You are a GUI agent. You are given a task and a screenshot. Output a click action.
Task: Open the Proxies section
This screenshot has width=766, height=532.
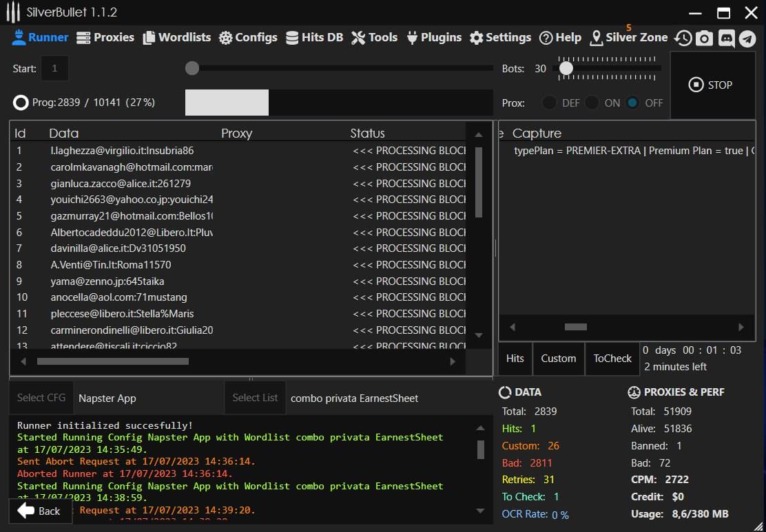(x=105, y=37)
